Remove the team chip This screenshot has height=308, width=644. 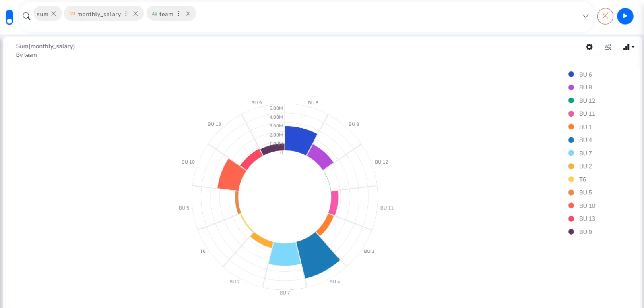pos(188,14)
